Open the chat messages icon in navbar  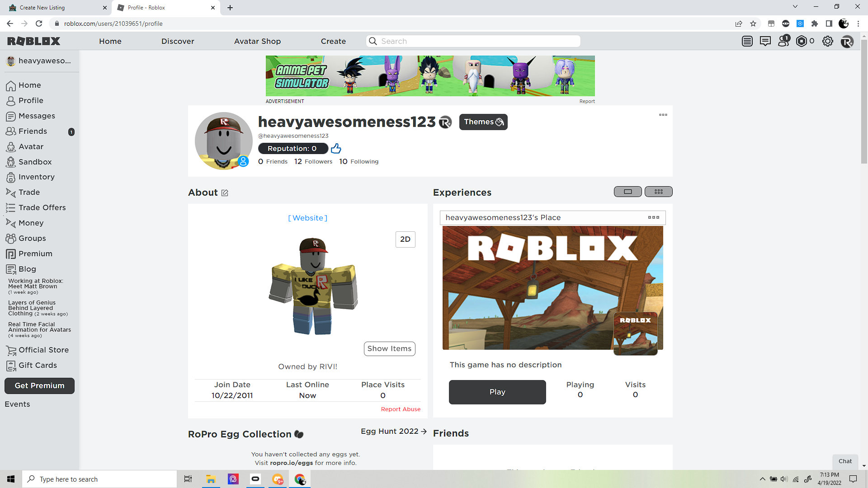pyautogui.click(x=765, y=41)
